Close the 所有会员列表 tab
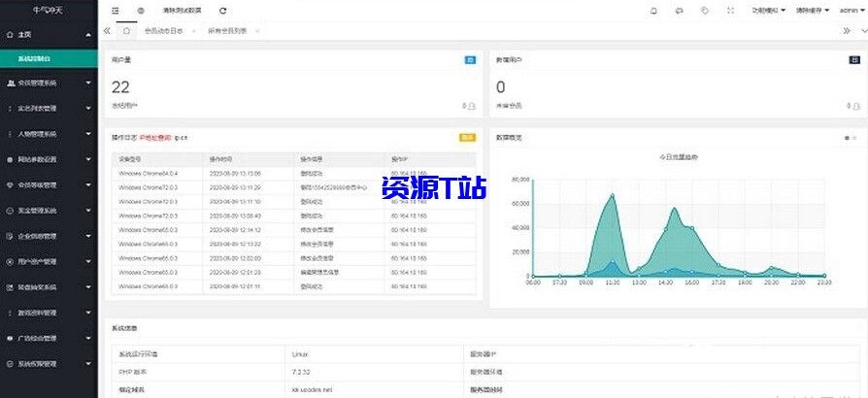 pyautogui.click(x=257, y=32)
